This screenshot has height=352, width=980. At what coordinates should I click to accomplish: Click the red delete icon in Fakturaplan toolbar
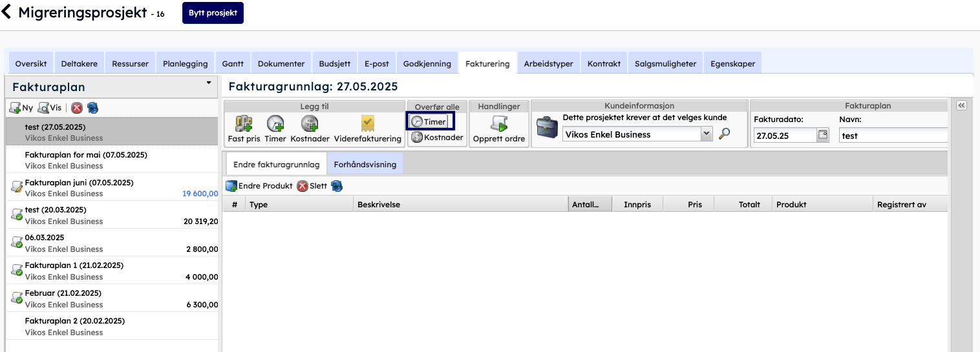[x=77, y=108]
